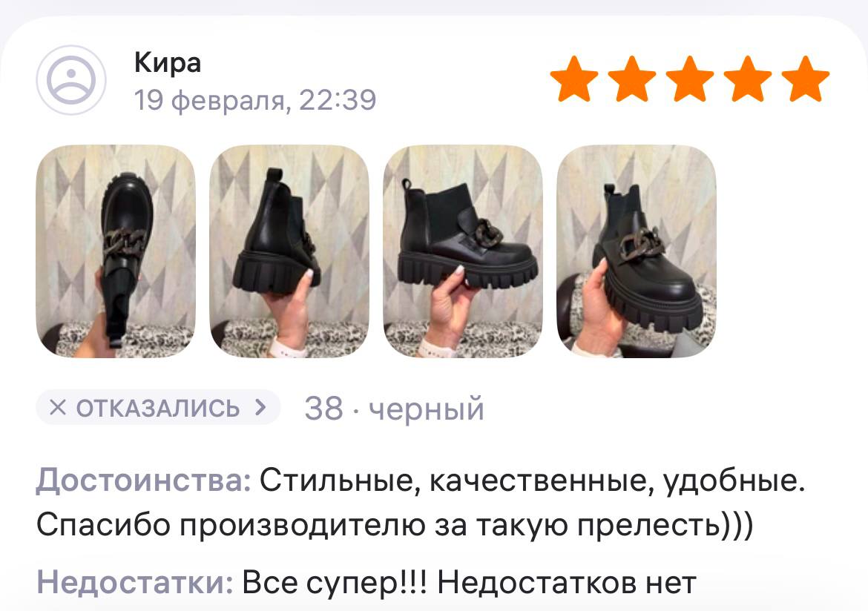Click the Достоинства label
Image resolution: width=868 pixels, height=611 pixels.
pyautogui.click(x=144, y=480)
